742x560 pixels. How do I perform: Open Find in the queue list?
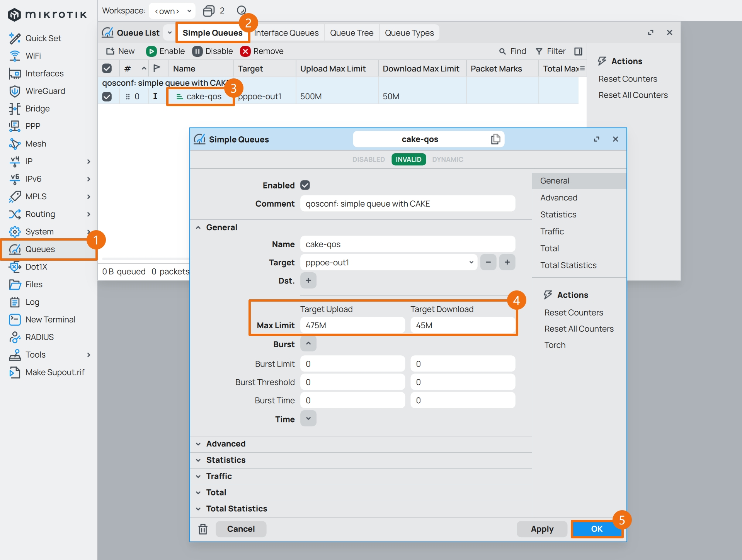(x=512, y=51)
